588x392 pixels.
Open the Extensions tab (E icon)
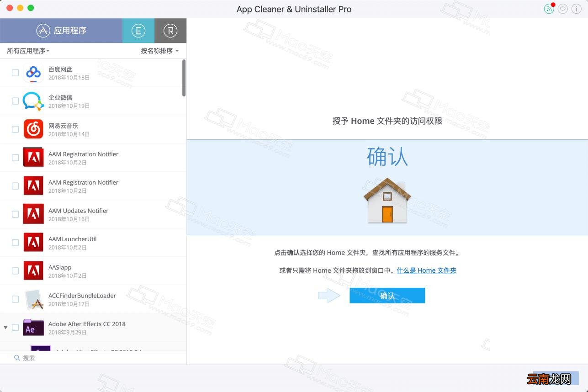(138, 31)
